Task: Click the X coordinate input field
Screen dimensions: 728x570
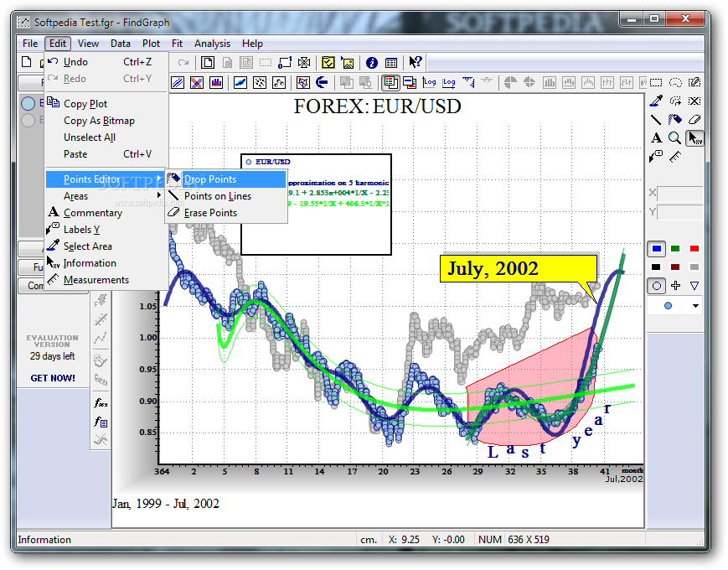Action: 679,194
